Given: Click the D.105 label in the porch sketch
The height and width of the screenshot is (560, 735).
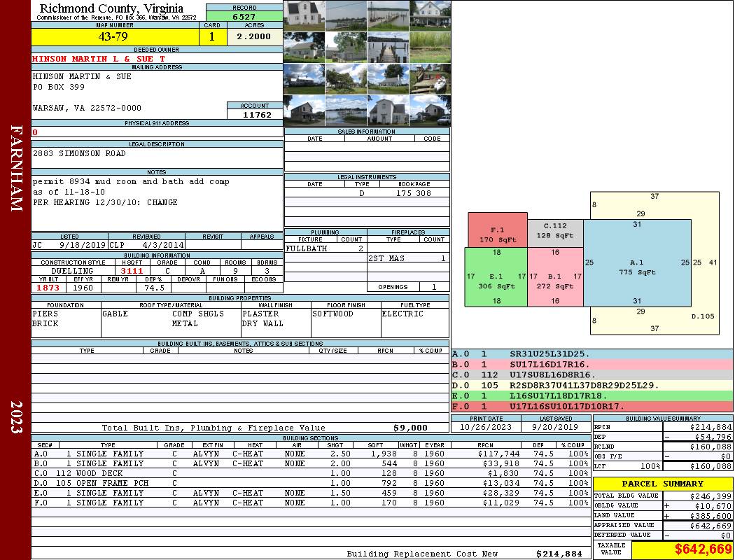Looking at the screenshot, I should tap(703, 316).
